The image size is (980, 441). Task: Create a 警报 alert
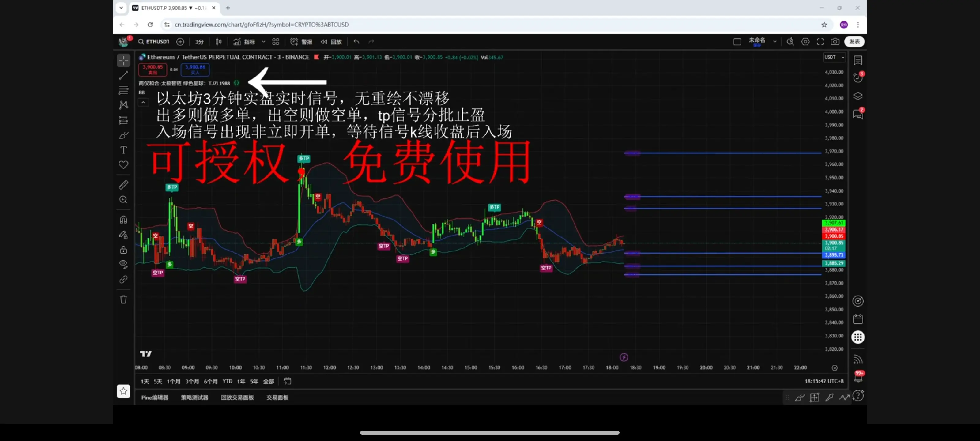pyautogui.click(x=301, y=42)
